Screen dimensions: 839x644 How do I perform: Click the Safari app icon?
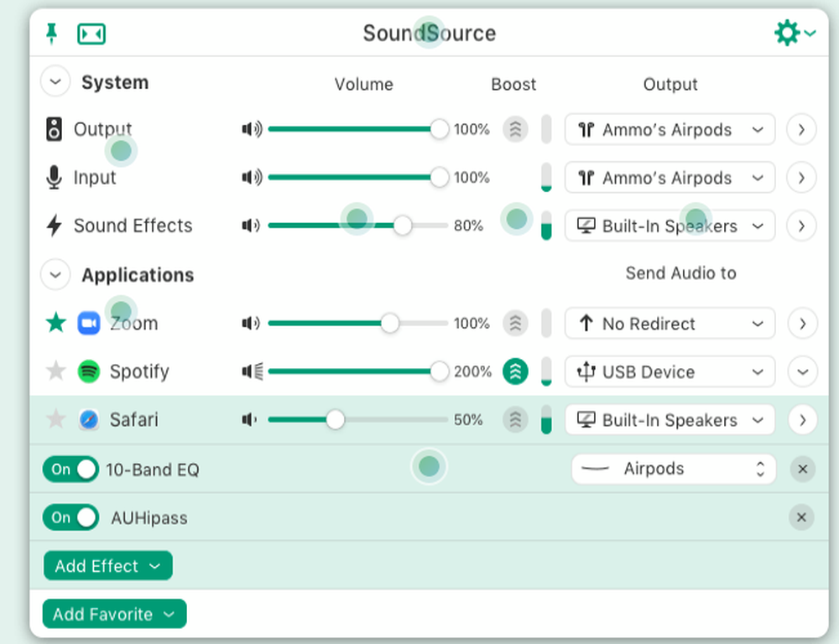point(89,419)
